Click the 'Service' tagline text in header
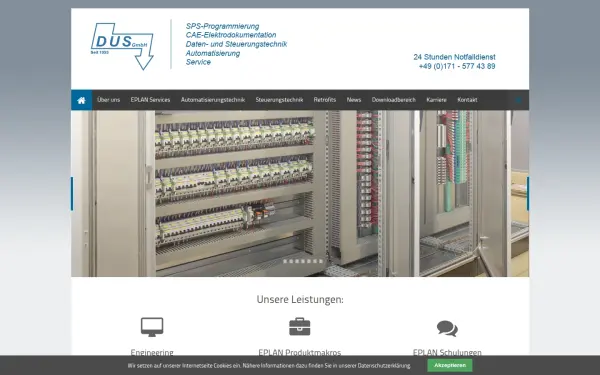 198,62
